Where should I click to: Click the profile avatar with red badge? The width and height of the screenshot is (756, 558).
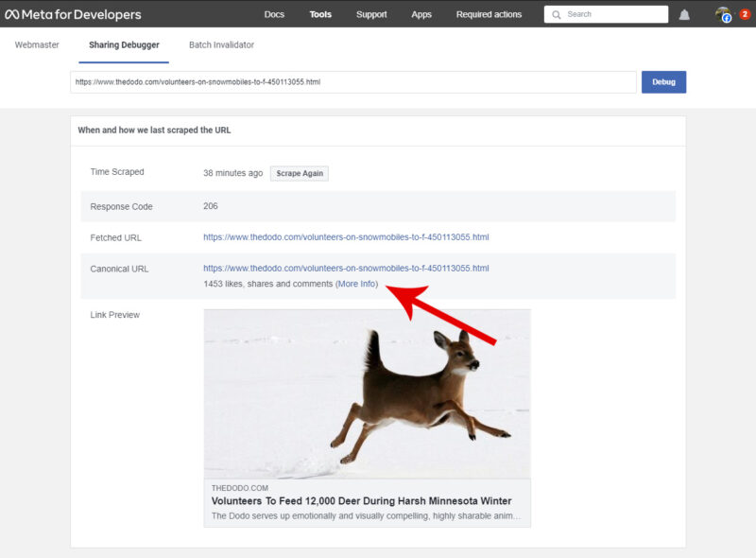pos(724,14)
